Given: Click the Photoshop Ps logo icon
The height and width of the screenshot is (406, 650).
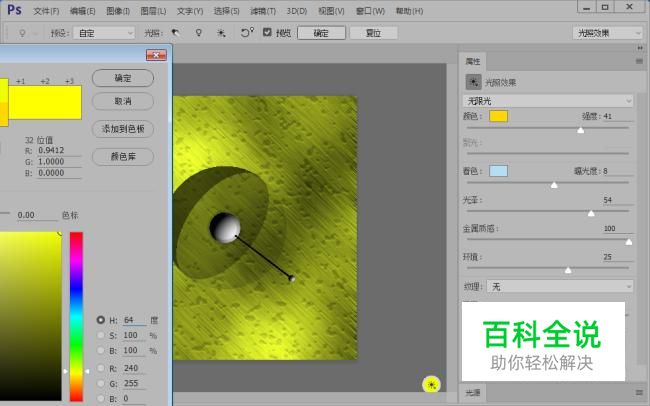Looking at the screenshot, I should 15,10.
